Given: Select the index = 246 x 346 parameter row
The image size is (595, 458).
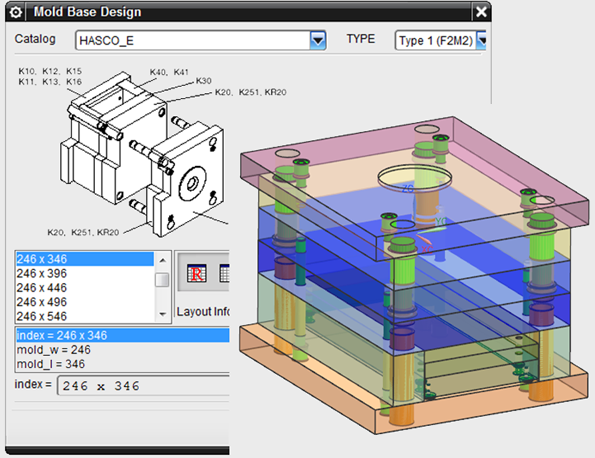Looking at the screenshot, I should click(x=123, y=335).
